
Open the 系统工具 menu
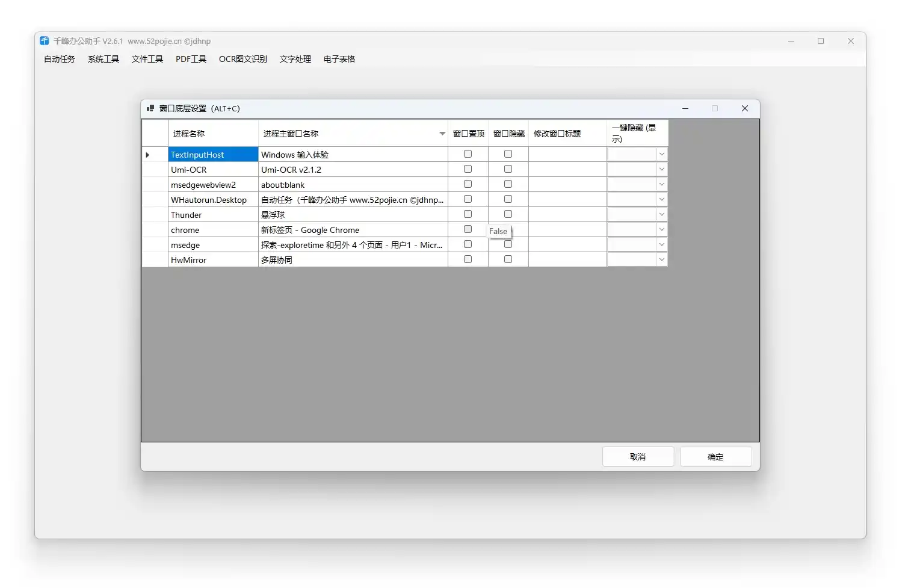click(103, 59)
